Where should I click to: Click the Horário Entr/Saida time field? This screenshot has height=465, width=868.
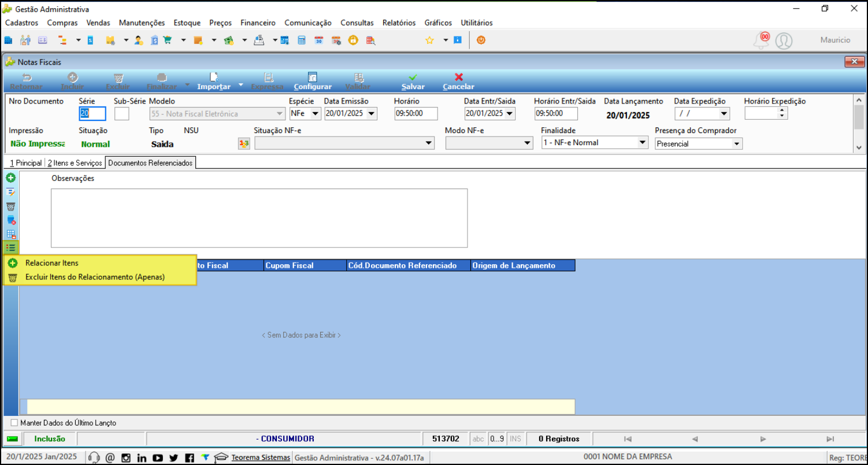556,113
